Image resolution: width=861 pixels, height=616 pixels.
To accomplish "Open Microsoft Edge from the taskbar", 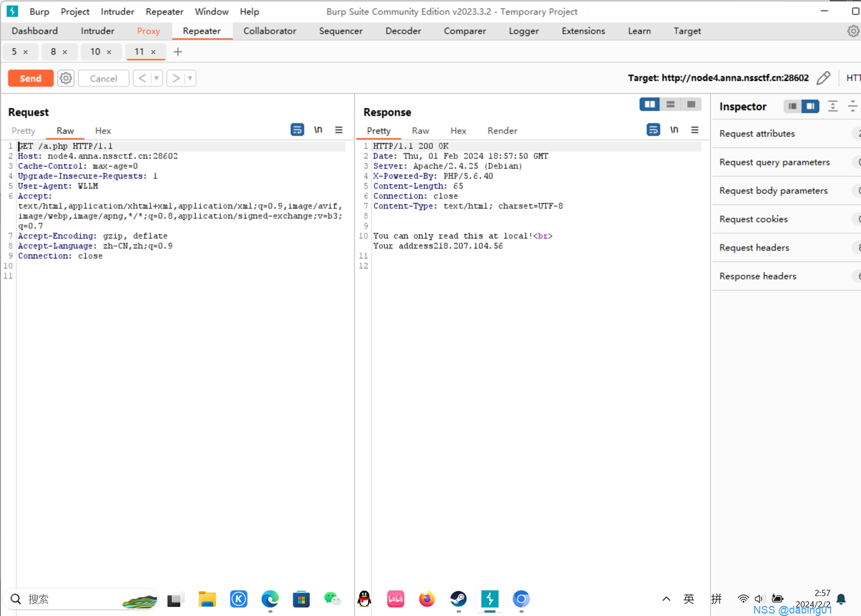I will click(270, 599).
